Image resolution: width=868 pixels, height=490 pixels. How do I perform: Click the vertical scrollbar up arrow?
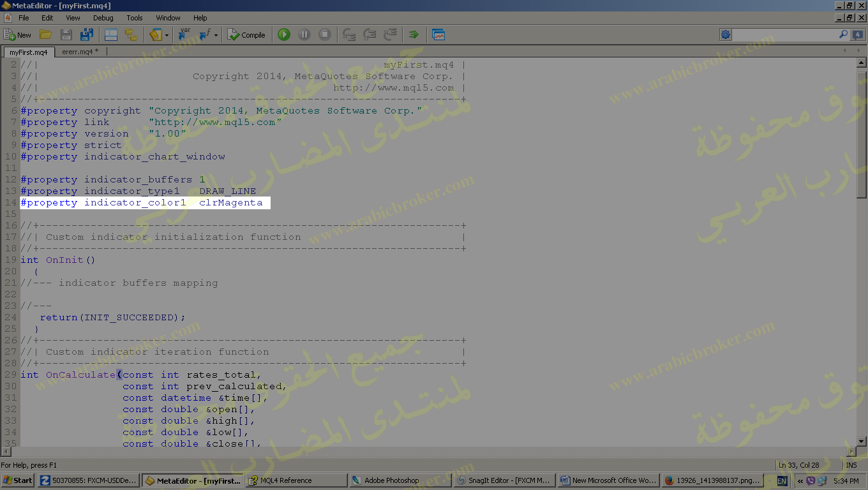[x=862, y=63]
